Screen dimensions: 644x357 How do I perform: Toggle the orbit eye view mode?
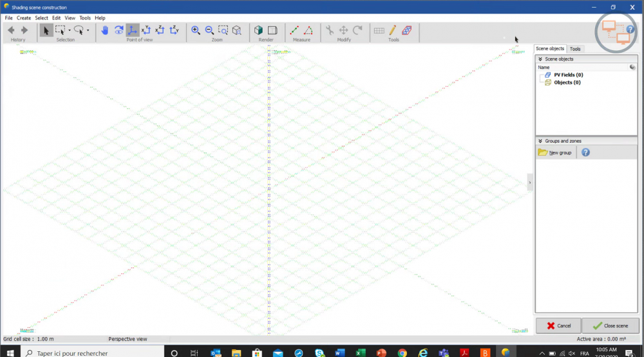pyautogui.click(x=119, y=30)
